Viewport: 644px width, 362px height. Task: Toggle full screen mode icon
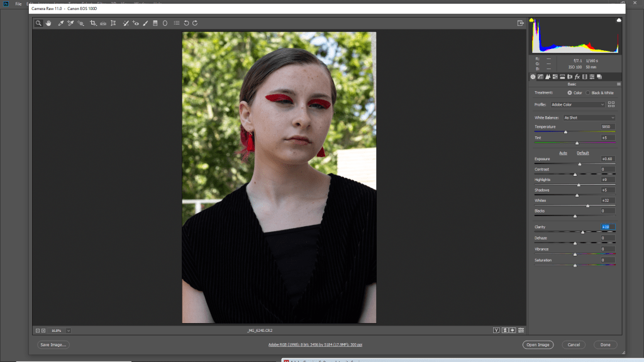[520, 23]
